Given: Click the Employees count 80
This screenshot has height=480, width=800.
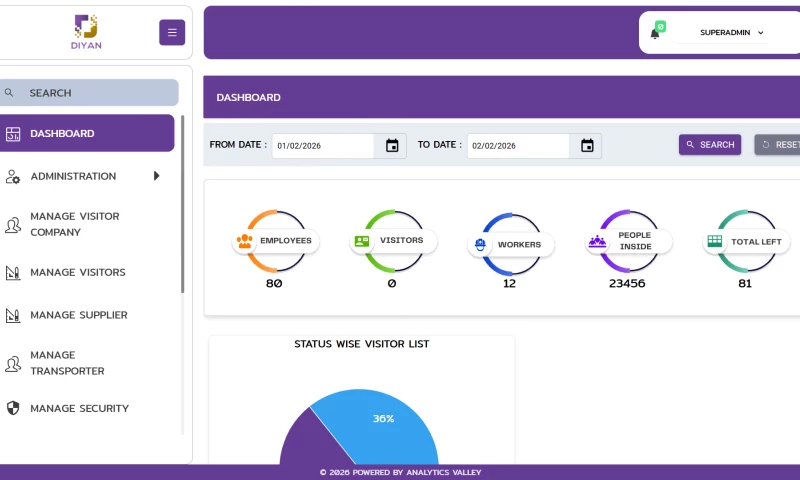Looking at the screenshot, I should click(274, 283).
